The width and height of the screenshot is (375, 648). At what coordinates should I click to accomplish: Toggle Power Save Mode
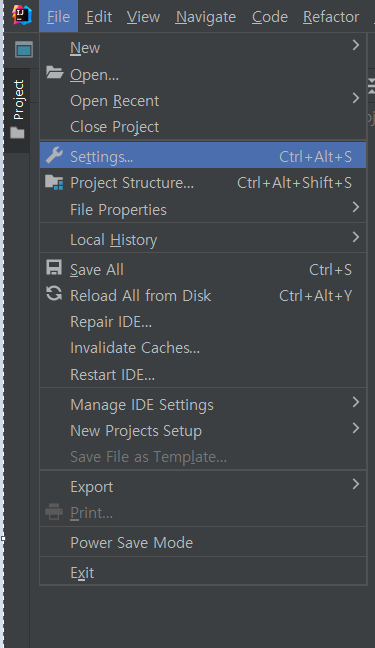point(203,542)
